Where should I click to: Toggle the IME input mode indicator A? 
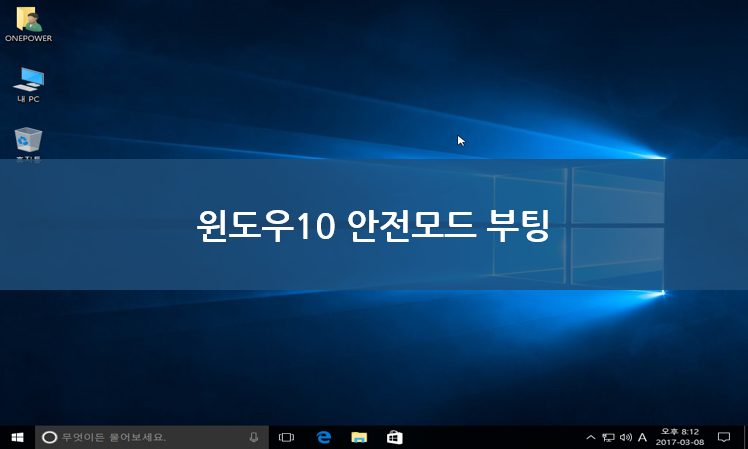point(643,437)
